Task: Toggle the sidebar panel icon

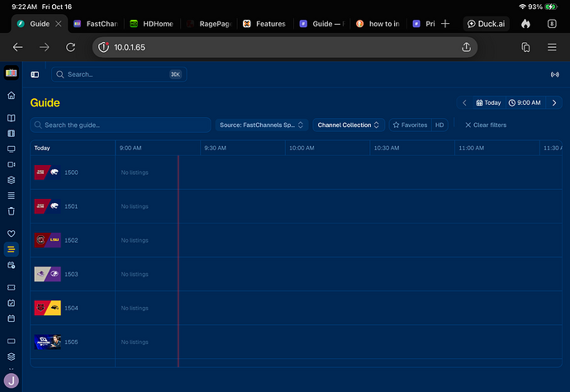Action: click(35, 74)
